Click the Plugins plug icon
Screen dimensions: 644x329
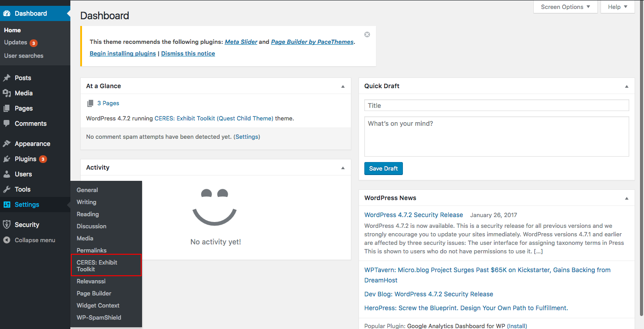pos(7,159)
